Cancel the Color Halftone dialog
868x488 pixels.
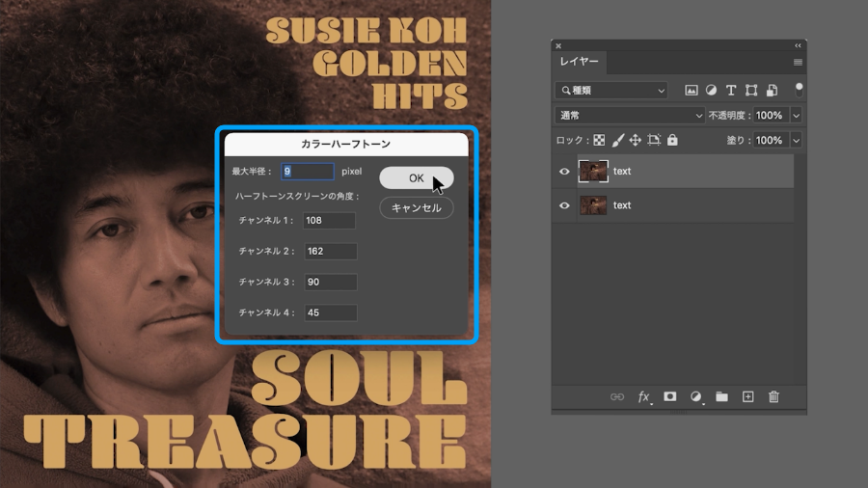pos(417,207)
